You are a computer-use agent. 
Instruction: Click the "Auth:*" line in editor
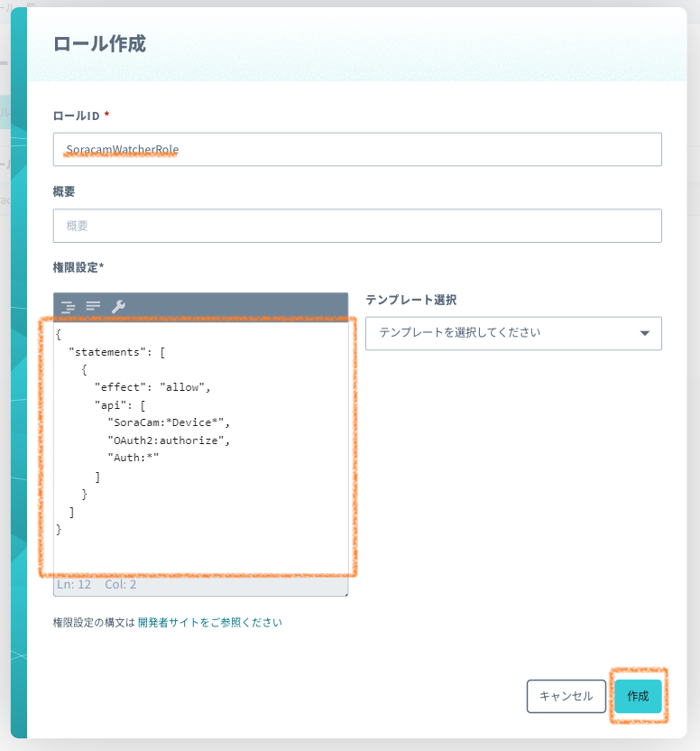134,458
